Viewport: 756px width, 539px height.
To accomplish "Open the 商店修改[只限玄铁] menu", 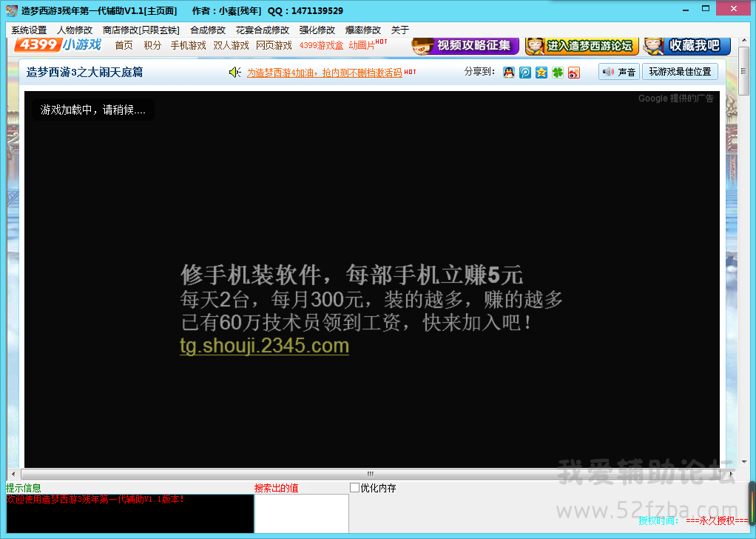I will [141, 30].
